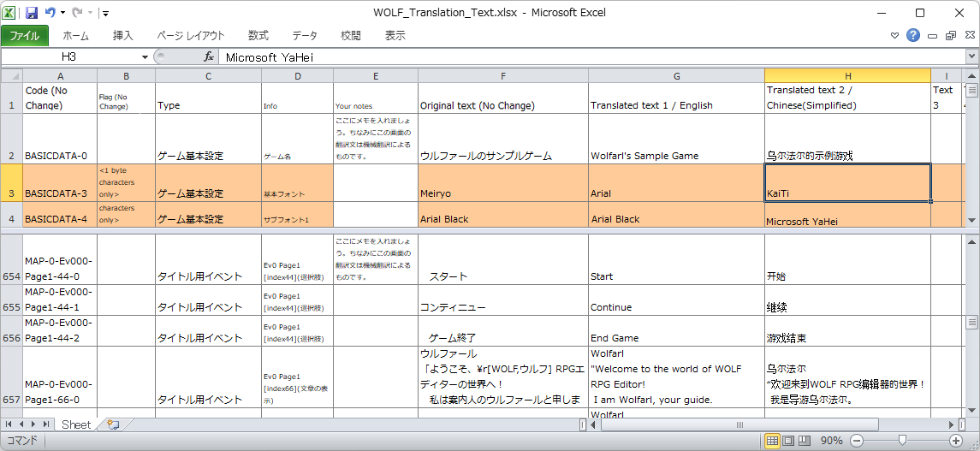The width and height of the screenshot is (980, 451).
Task: Open the 数式 ribbon tab
Action: pos(258,36)
